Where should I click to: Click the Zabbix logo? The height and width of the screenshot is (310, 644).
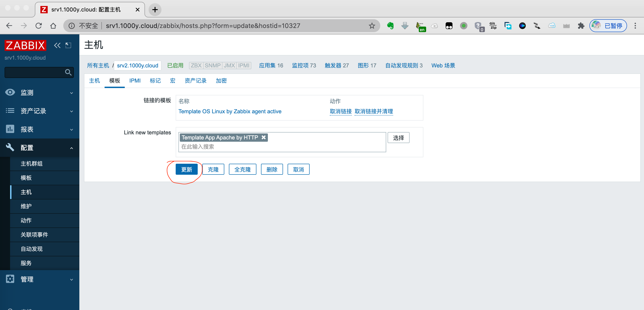click(25, 45)
